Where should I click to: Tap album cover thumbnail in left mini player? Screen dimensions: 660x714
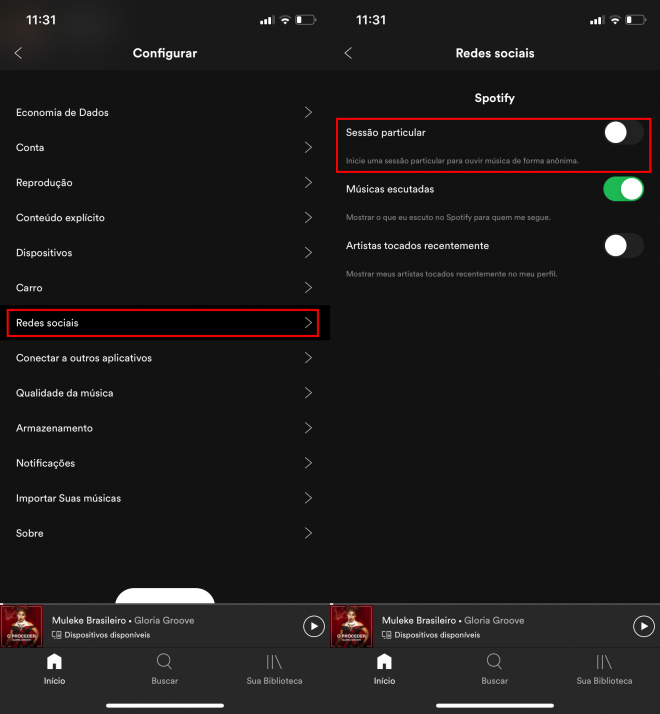pos(21,626)
